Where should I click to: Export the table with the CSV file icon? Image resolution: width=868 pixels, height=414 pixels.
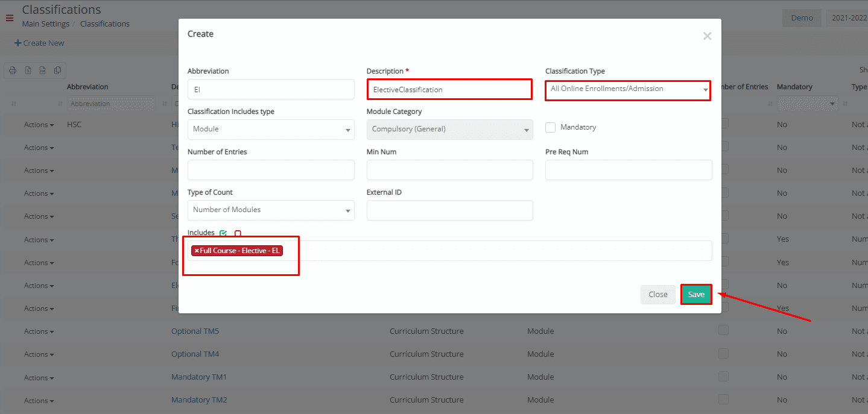(x=42, y=70)
